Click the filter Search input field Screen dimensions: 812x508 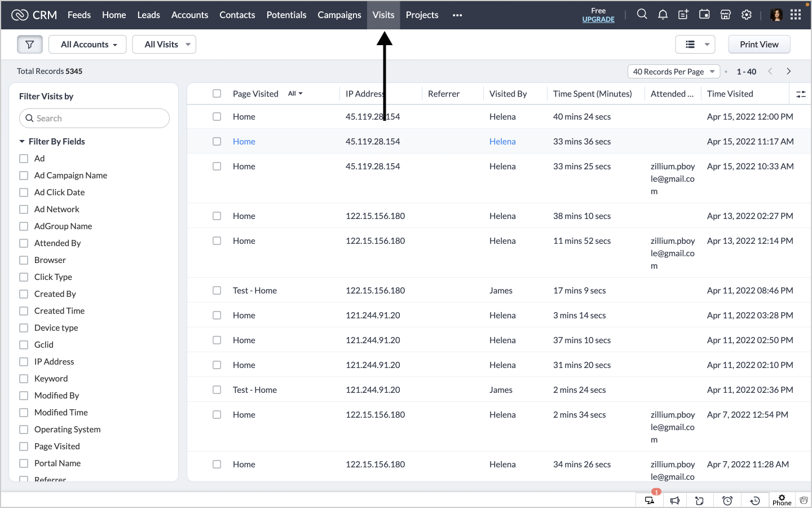pyautogui.click(x=95, y=119)
